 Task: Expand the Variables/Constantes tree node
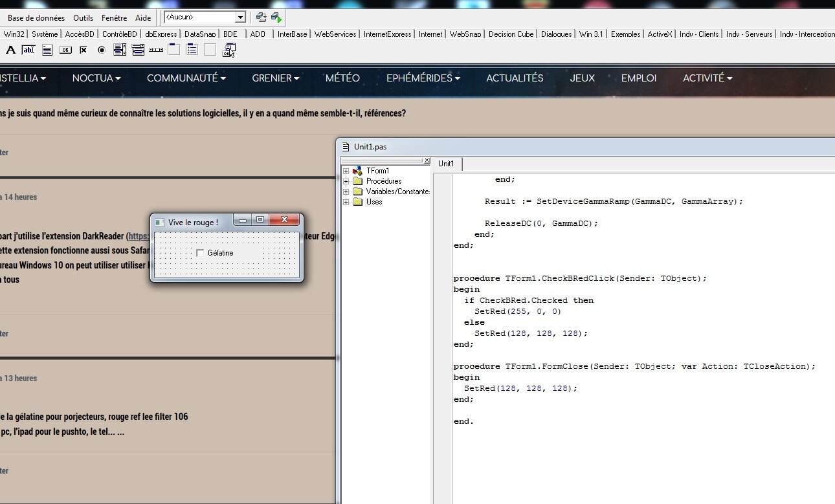pos(346,192)
